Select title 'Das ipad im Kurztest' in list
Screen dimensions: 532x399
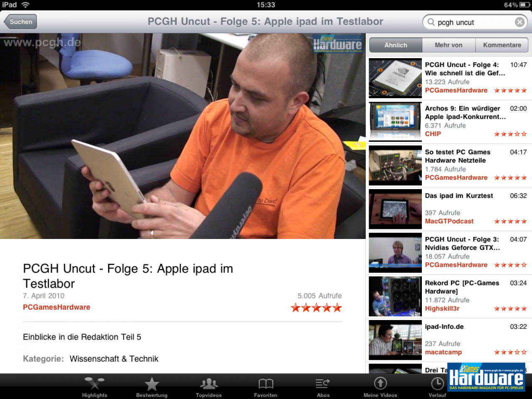(x=459, y=196)
